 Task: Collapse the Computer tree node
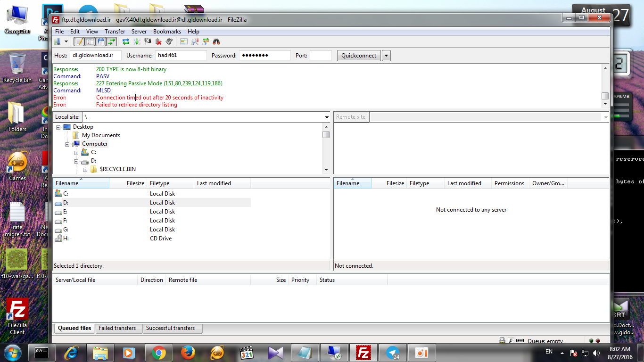[x=67, y=144]
